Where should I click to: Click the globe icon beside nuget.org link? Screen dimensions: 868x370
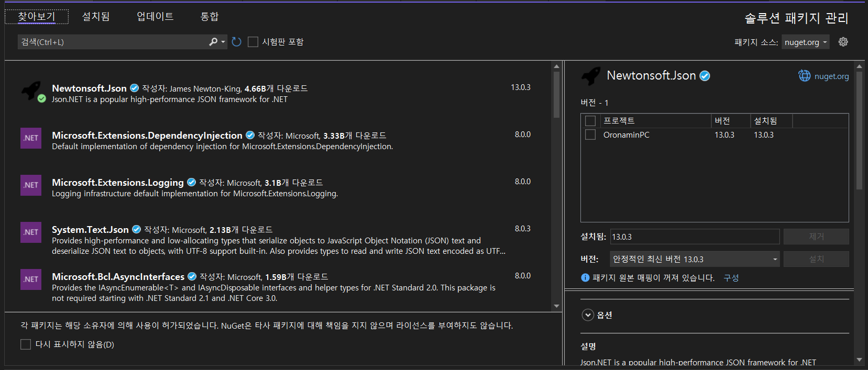point(804,76)
